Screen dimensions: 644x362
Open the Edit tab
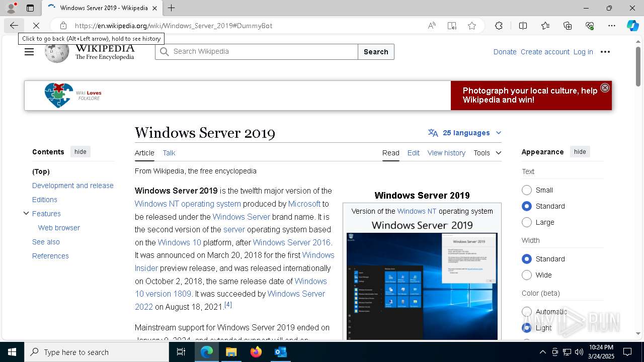(x=414, y=153)
